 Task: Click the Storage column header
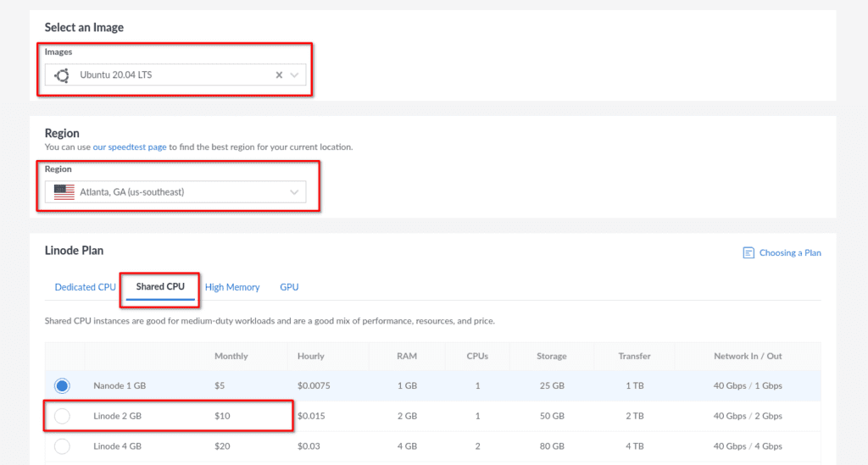coord(551,356)
